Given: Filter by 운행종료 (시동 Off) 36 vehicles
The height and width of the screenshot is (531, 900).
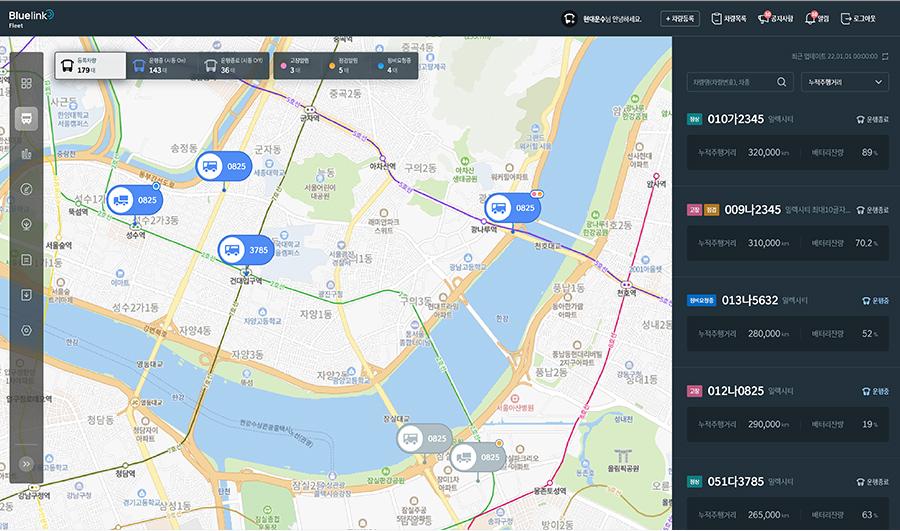Looking at the screenshot, I should coord(232,66).
